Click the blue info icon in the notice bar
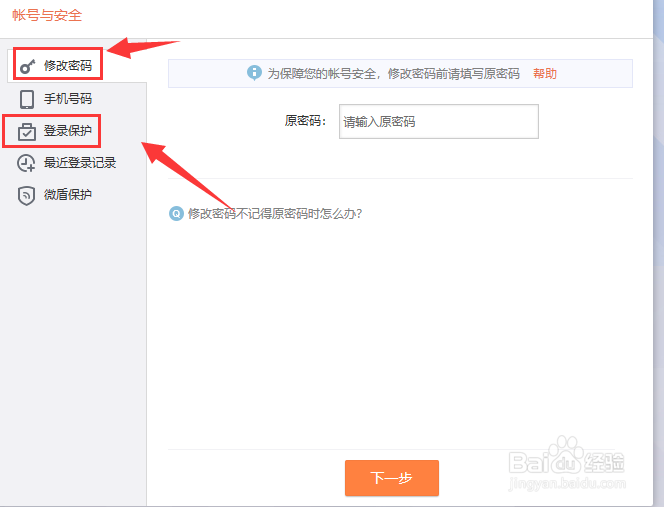Image resolution: width=664 pixels, height=507 pixels. point(254,73)
